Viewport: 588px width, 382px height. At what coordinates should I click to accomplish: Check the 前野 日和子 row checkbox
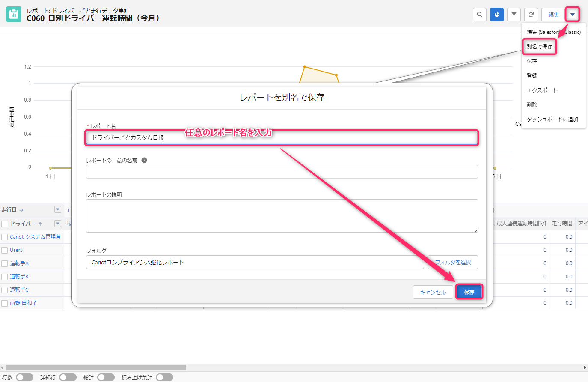[5, 303]
